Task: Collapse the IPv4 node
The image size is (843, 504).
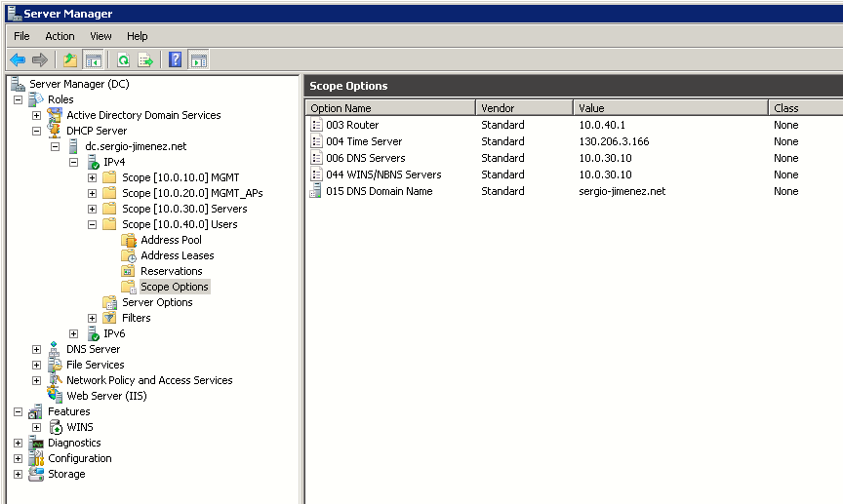Action: 73,162
